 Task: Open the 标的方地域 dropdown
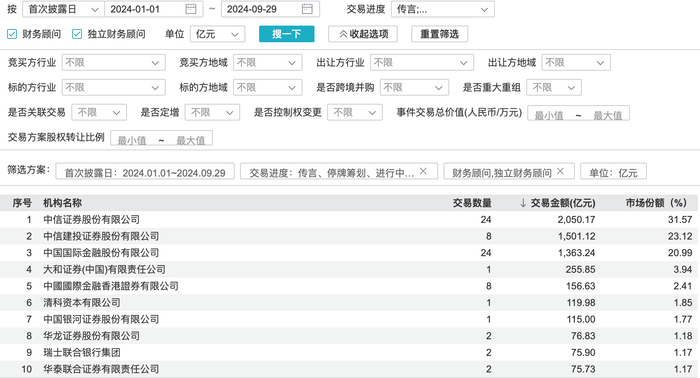[x=267, y=87]
